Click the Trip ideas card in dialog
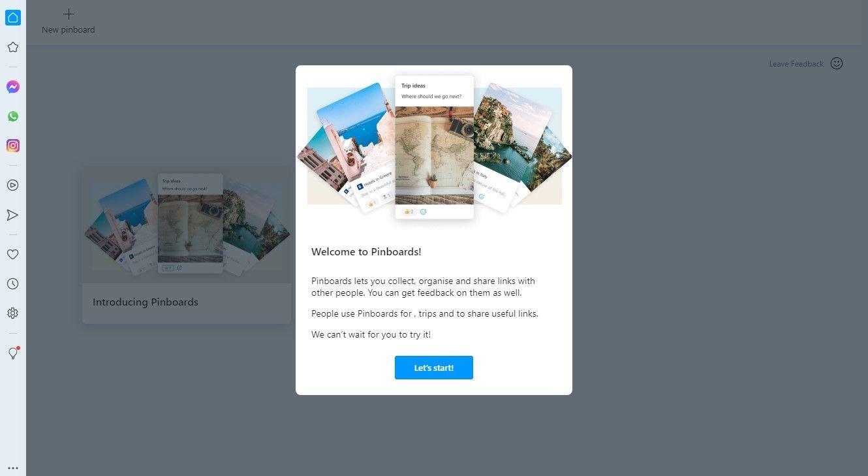The width and height of the screenshot is (868, 476). pyautogui.click(x=434, y=147)
